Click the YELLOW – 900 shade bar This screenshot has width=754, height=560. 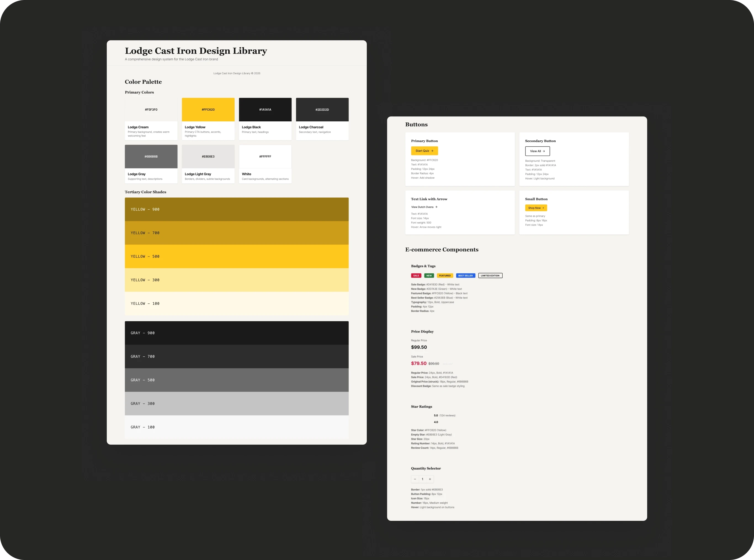[237, 209]
